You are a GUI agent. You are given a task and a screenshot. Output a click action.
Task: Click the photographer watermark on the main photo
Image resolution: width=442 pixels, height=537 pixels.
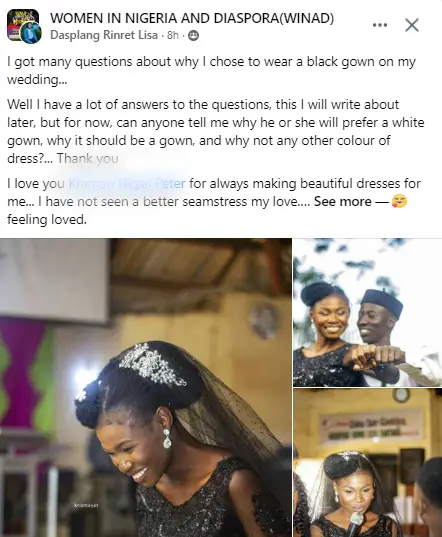pyautogui.click(x=87, y=505)
